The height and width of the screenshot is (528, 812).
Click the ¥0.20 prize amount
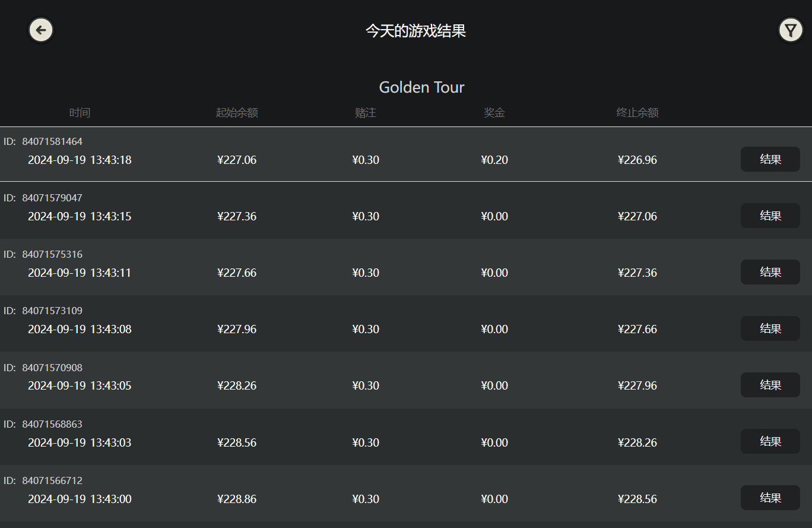494,160
